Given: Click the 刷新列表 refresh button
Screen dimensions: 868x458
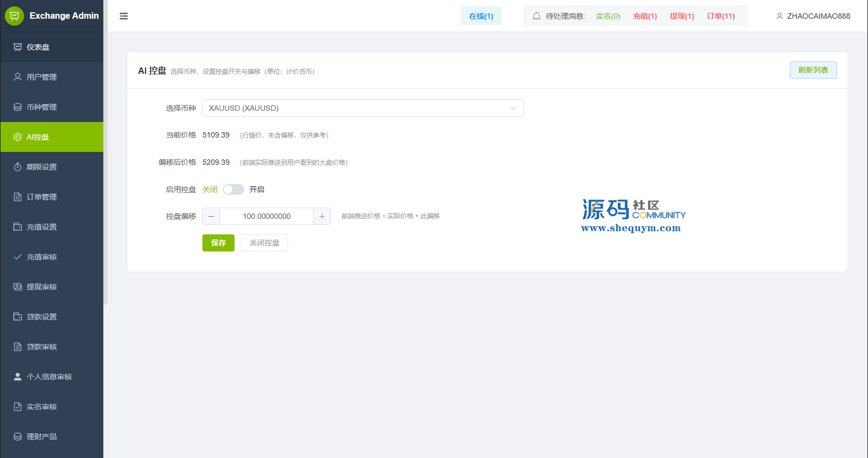Looking at the screenshot, I should tap(813, 70).
